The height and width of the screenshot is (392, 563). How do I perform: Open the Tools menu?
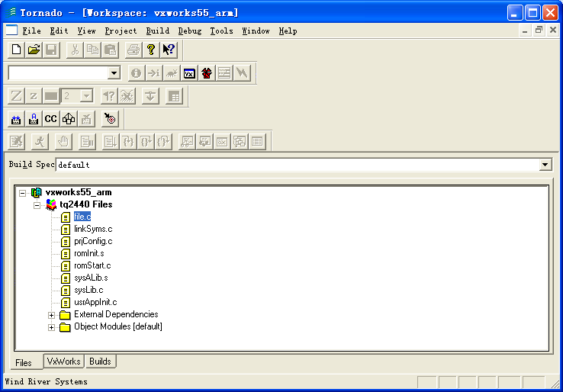tap(221, 31)
